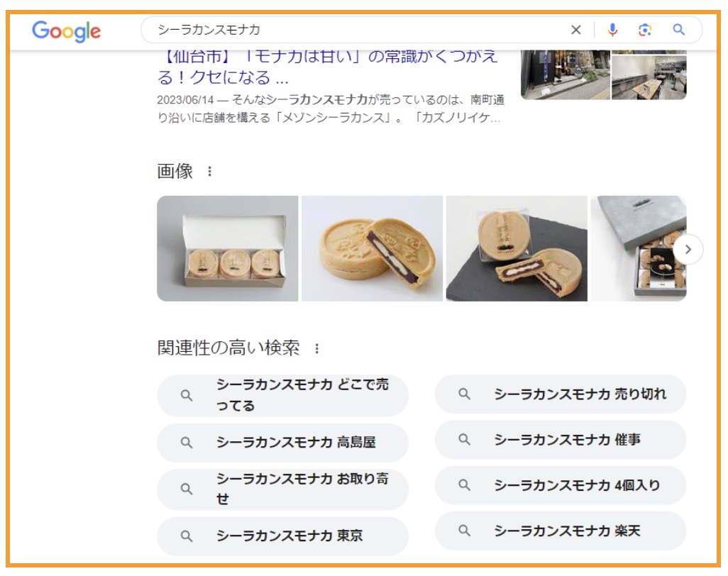This screenshot has height=576, width=728.
Task: Search シーラカンスモナカ 売り切れ suggestion
Action: point(561,394)
